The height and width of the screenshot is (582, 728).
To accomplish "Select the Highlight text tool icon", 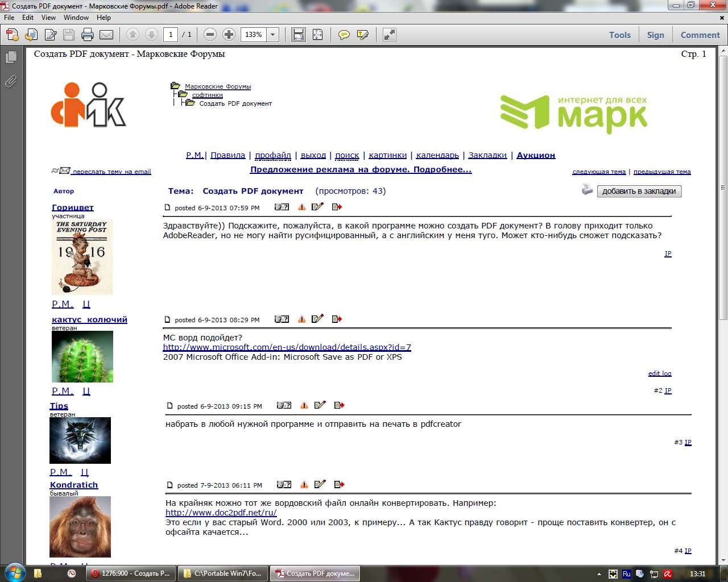I will click(x=362, y=35).
